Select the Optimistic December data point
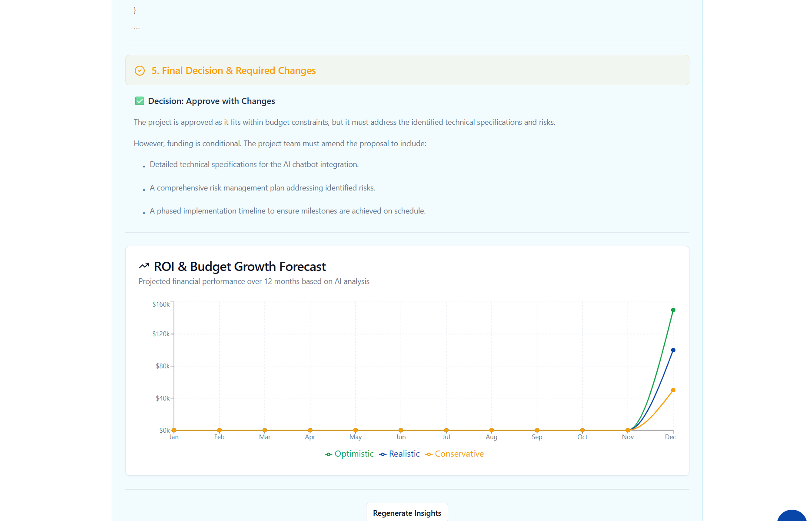 pos(673,310)
